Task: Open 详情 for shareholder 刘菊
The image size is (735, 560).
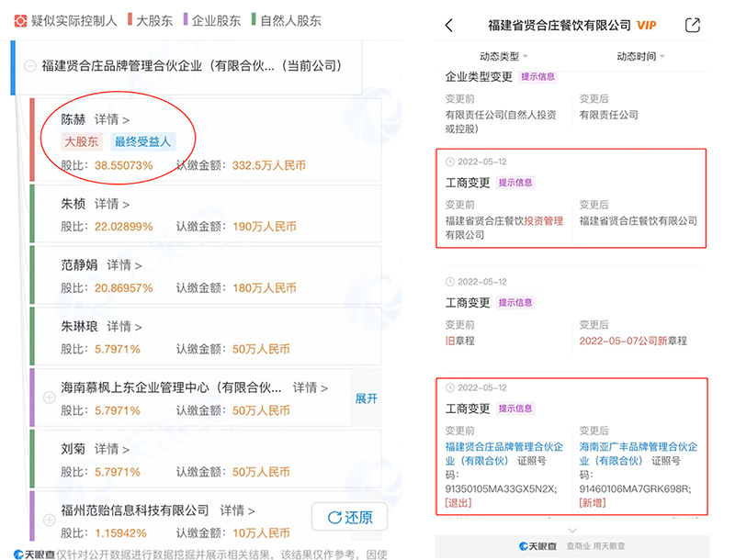Action: tap(111, 449)
